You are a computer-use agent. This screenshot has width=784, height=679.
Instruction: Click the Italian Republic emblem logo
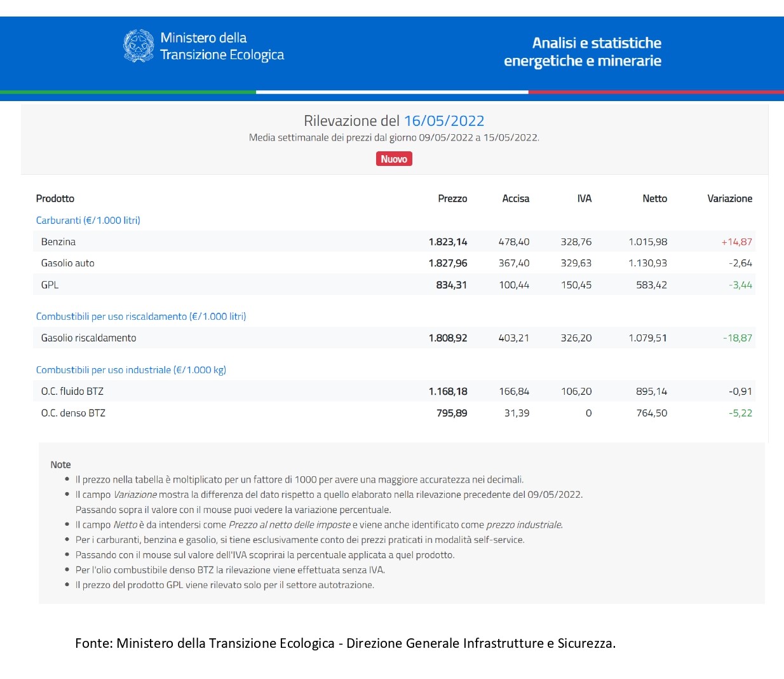tap(139, 46)
